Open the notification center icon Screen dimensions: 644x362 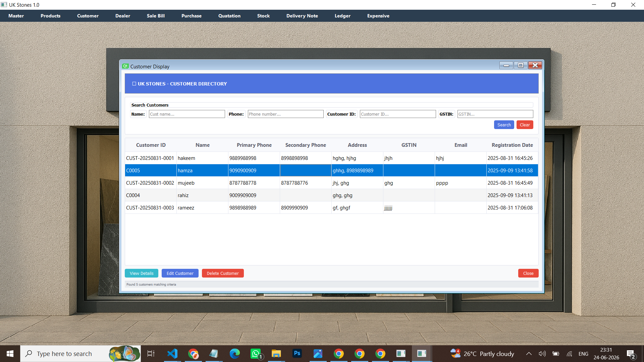pos(631,354)
